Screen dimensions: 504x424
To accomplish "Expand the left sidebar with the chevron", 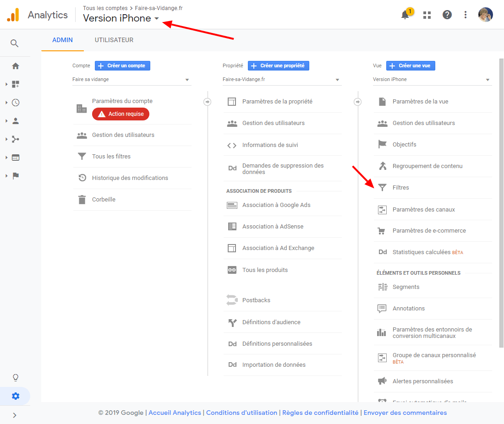I will pos(15,415).
